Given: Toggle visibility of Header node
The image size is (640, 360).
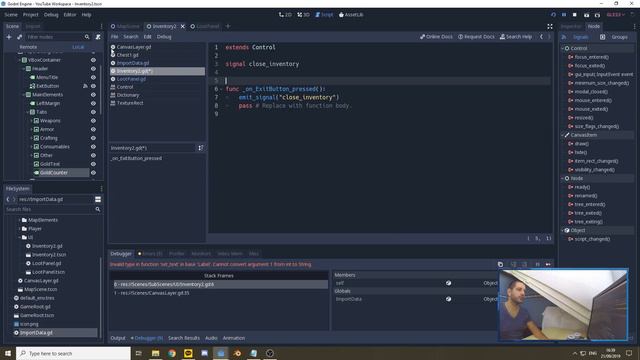Looking at the screenshot, I should pos(93,69).
